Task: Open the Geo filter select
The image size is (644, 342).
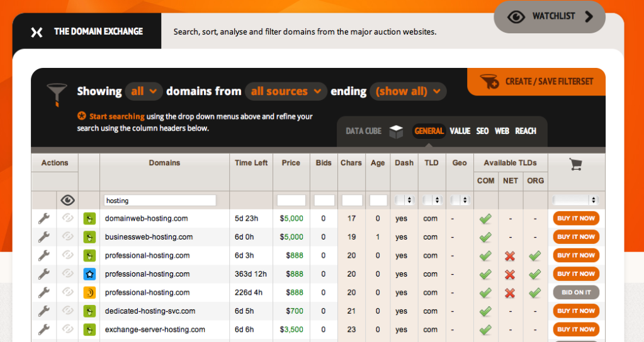Action: coord(460,200)
